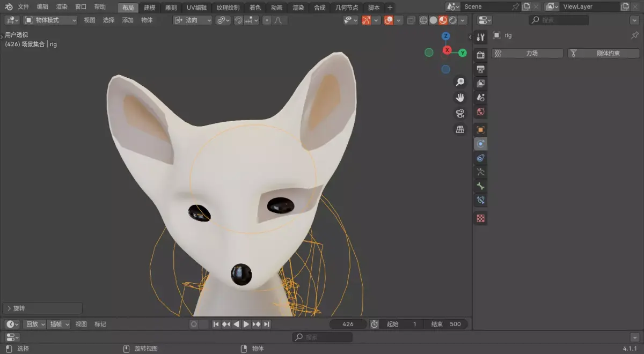The image size is (644, 354).
Task: Open the 文件 (File) menu
Action: (24, 7)
